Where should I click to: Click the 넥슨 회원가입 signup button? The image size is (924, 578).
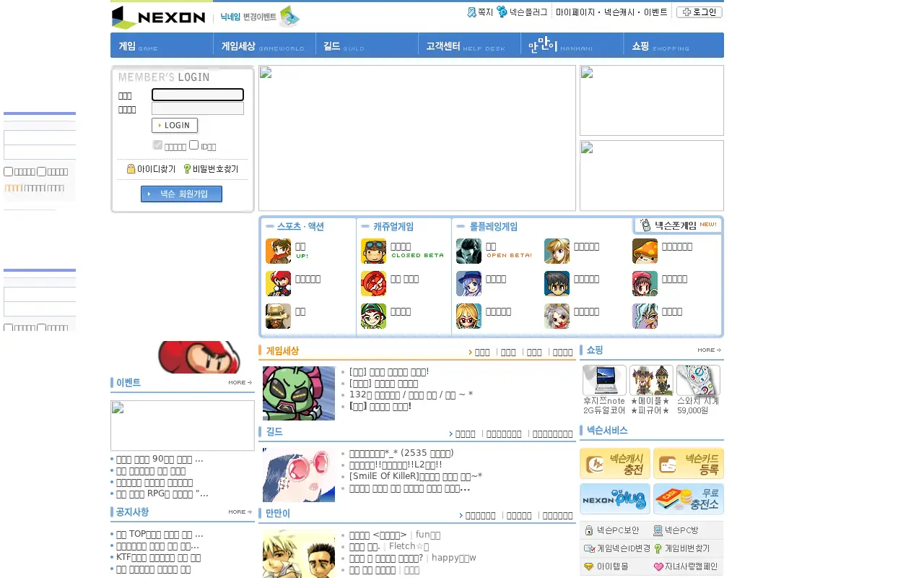pos(181,194)
